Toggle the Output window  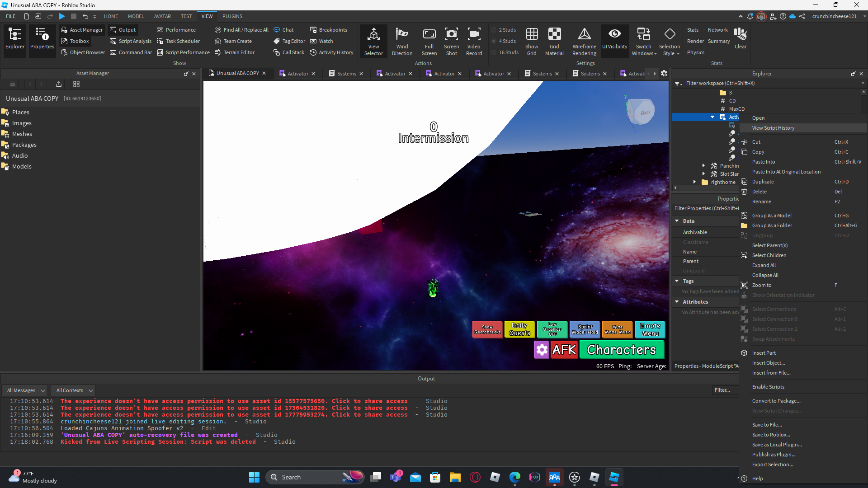pyautogui.click(x=123, y=30)
